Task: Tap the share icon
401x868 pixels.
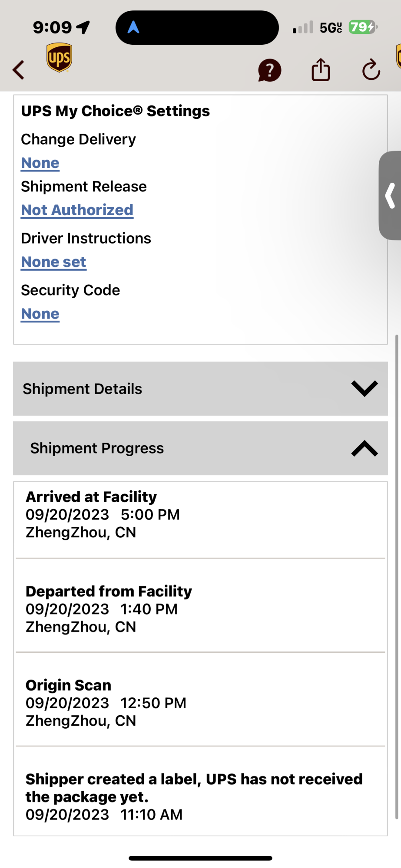Action: click(321, 70)
